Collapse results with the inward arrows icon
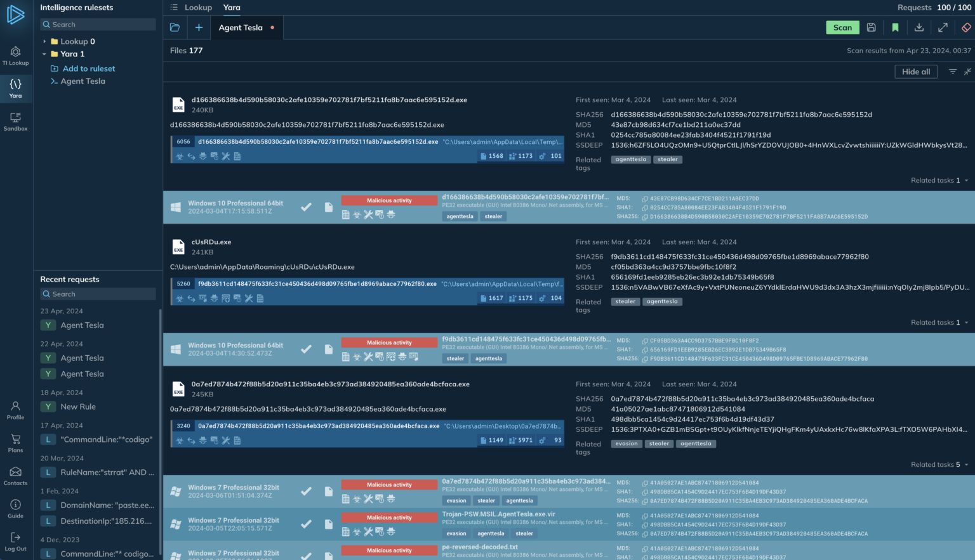The image size is (975, 560). point(967,71)
